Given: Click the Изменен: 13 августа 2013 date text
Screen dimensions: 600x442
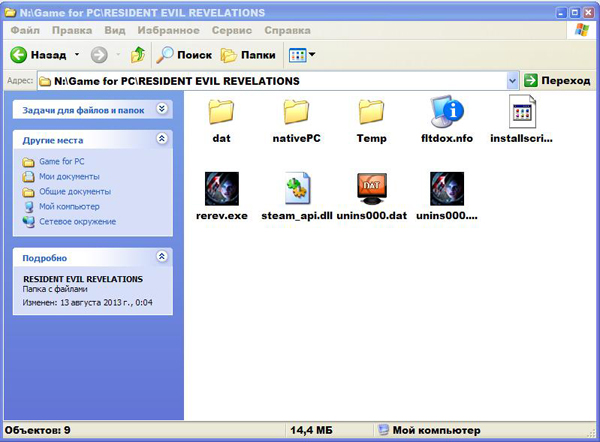Looking at the screenshot, I should 87,302.
